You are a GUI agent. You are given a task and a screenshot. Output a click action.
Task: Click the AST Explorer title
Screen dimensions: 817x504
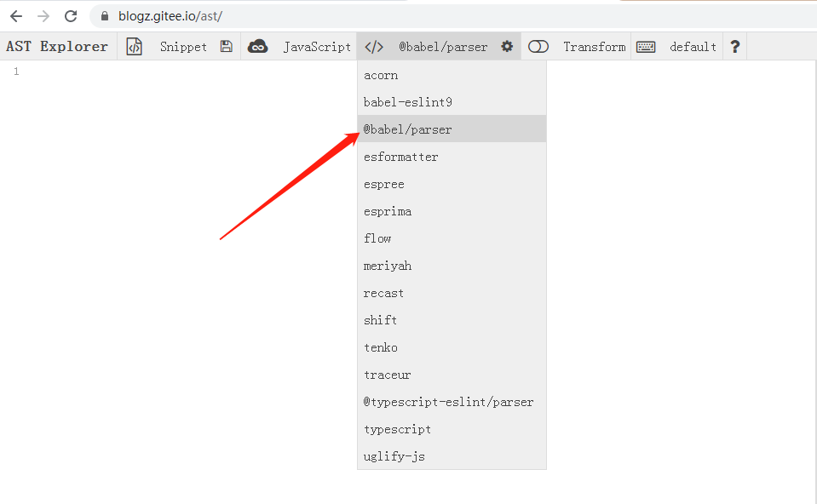(56, 47)
